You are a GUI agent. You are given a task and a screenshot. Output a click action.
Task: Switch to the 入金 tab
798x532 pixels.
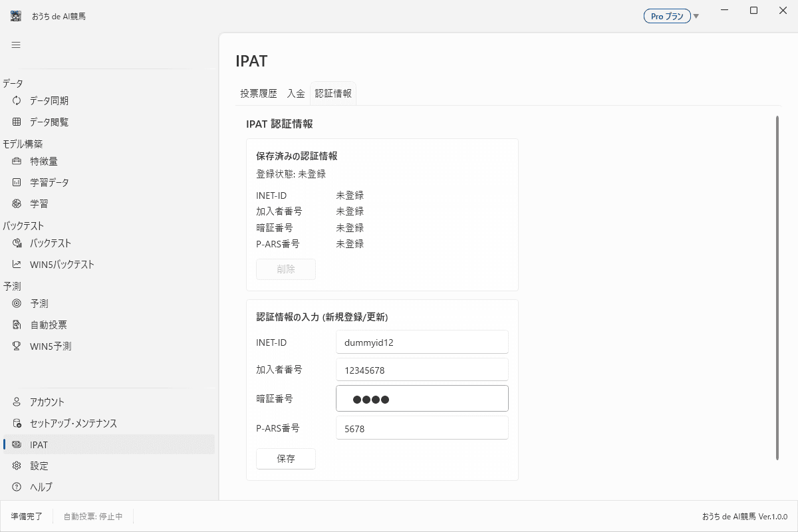coord(296,94)
